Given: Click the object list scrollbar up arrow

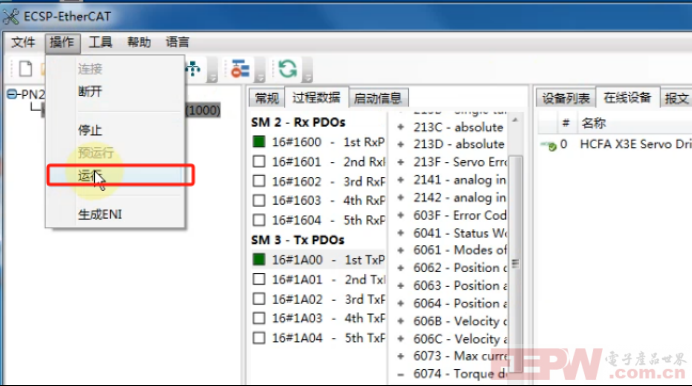Looking at the screenshot, I should [515, 120].
